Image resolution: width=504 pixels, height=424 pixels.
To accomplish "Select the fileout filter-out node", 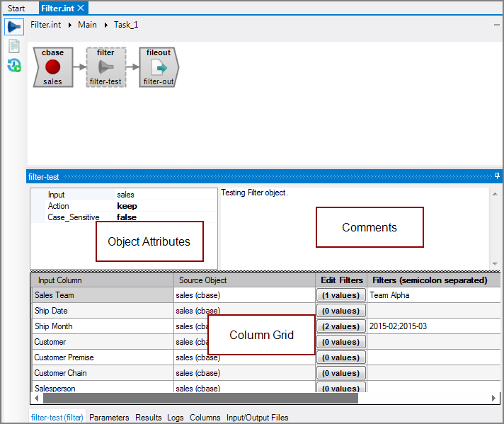I will [159, 67].
